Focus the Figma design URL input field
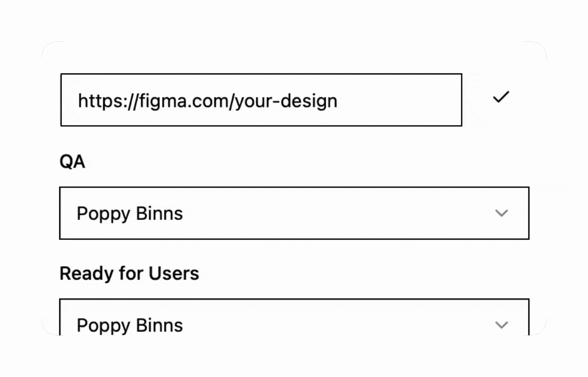Image resolution: width=588 pixels, height=377 pixels. (x=261, y=100)
